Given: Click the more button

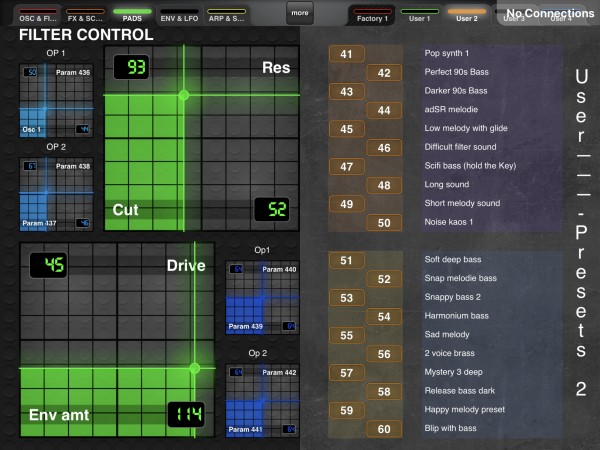Looking at the screenshot, I should [300, 13].
